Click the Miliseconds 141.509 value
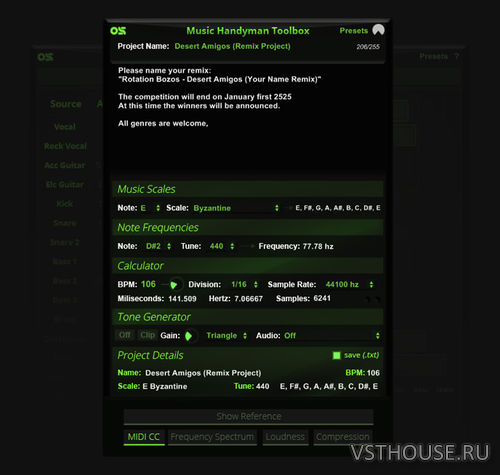Screen dimensions: 500x475 (182, 299)
